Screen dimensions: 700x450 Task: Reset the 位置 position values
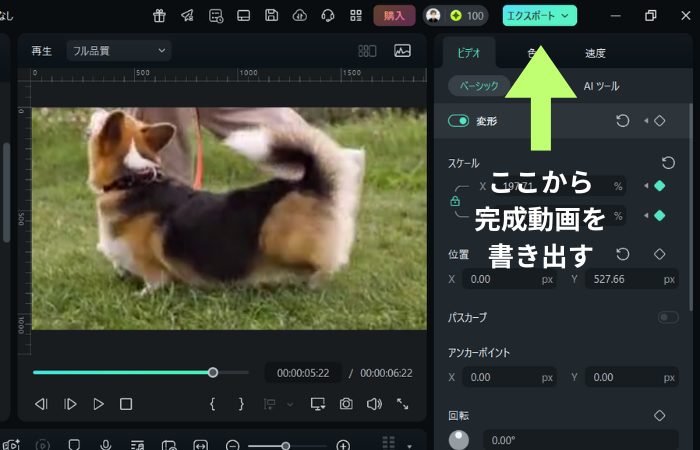623,254
